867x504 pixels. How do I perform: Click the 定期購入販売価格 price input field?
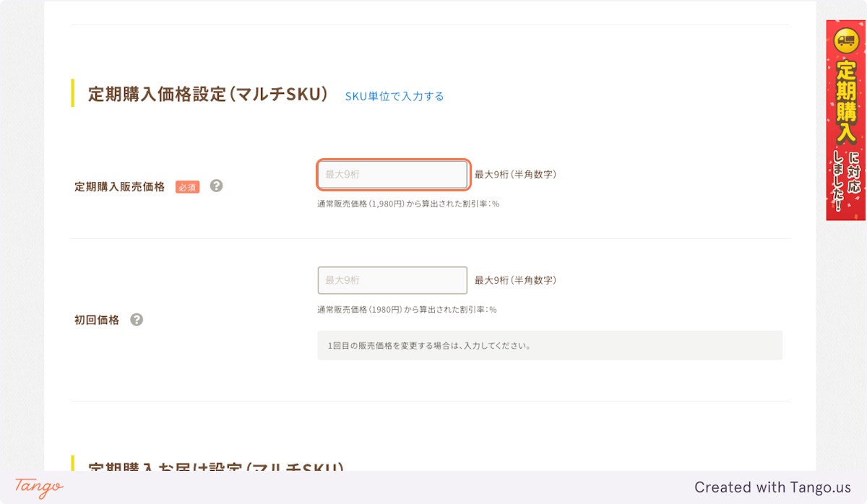[x=393, y=175]
